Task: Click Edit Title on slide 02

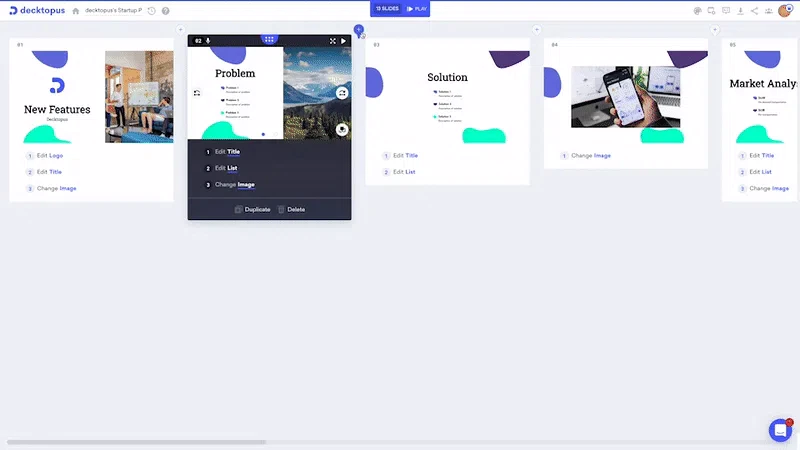Action: pyautogui.click(x=228, y=152)
